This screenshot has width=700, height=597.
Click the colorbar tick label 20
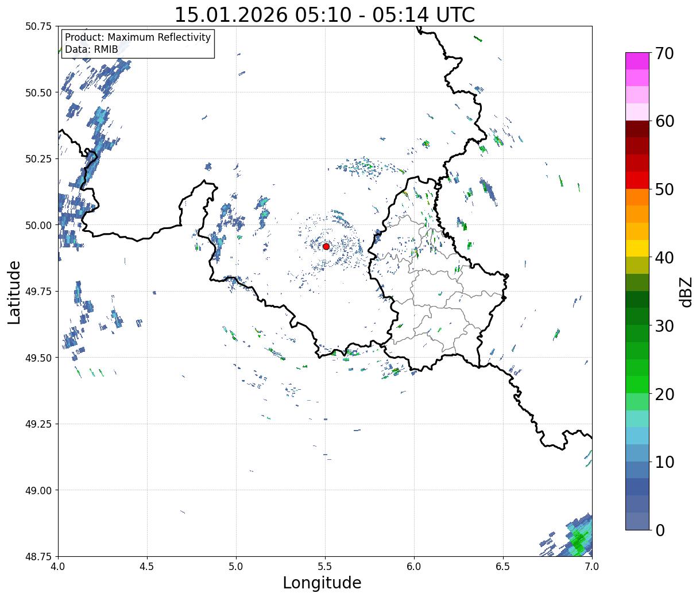click(664, 394)
